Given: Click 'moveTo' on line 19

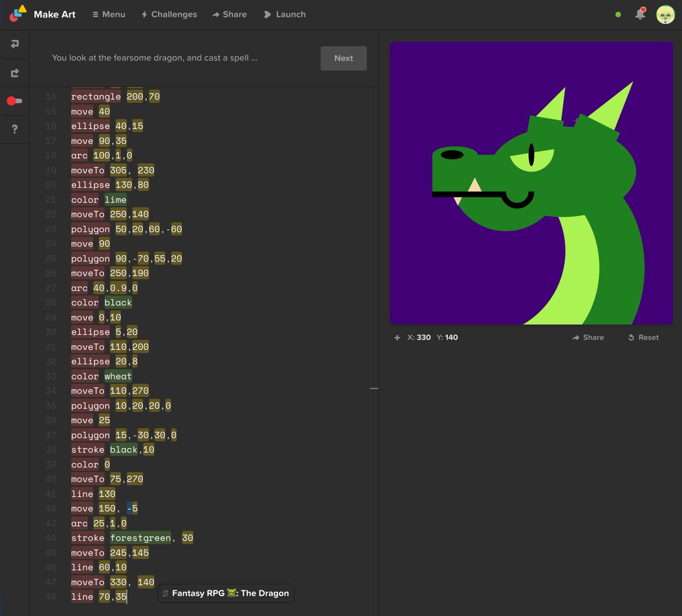Looking at the screenshot, I should pyautogui.click(x=88, y=170).
